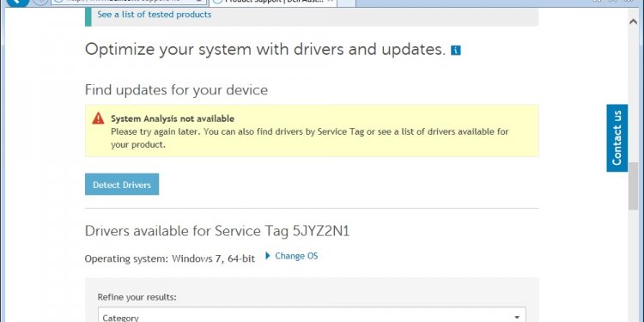Viewport: 644px width, 322px height.
Task: Open the Category dropdown
Action: pyautogui.click(x=312, y=314)
